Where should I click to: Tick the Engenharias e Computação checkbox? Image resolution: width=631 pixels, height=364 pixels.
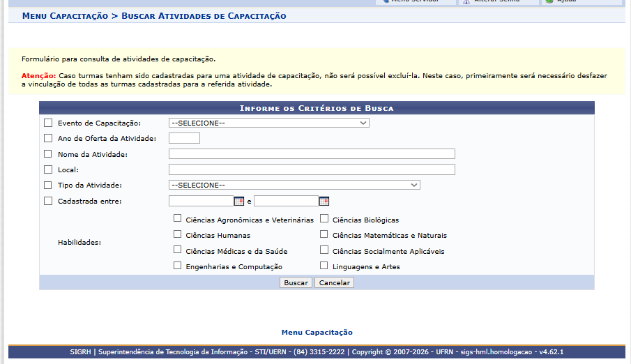coord(178,266)
